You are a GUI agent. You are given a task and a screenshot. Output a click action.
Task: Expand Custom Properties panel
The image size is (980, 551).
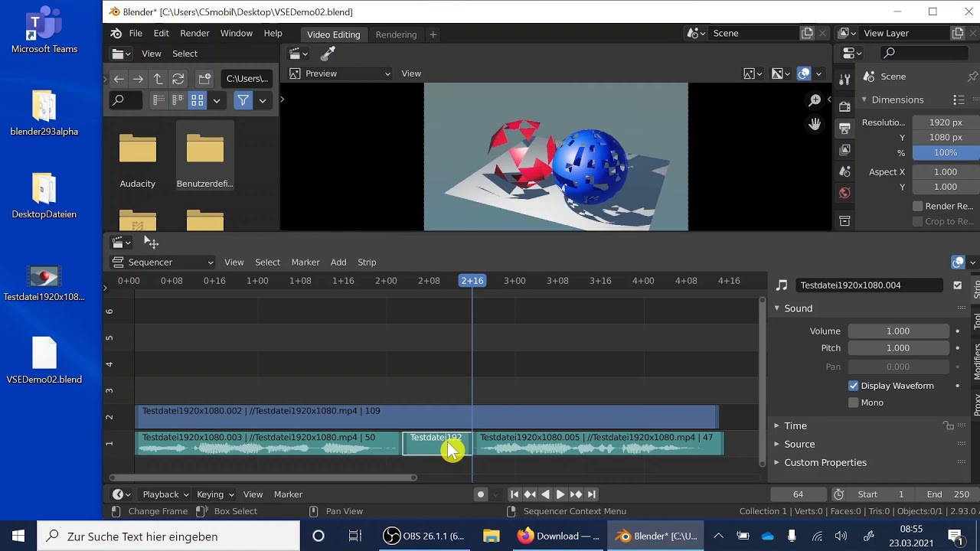tap(825, 462)
